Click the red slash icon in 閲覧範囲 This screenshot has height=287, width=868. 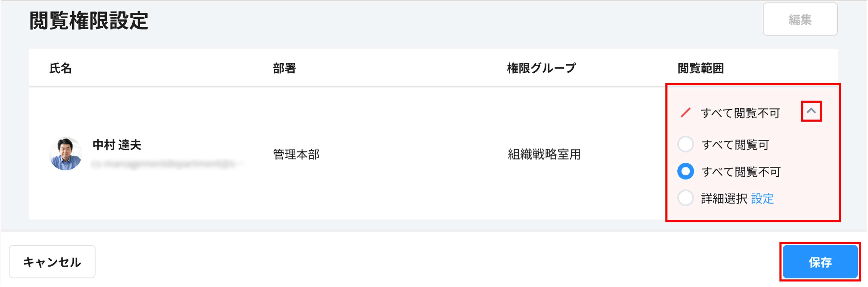685,113
